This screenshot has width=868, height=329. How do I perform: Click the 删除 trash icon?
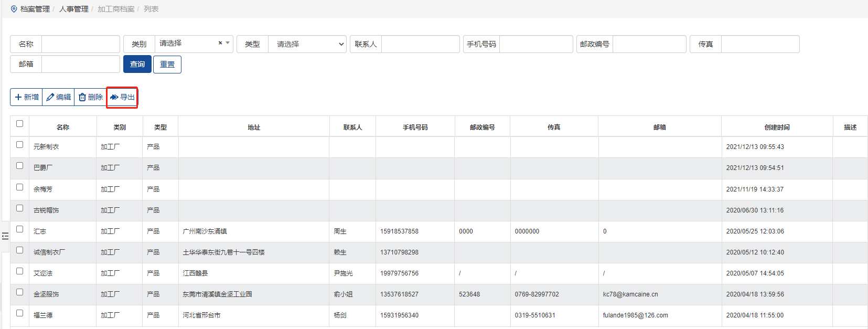[x=82, y=97]
